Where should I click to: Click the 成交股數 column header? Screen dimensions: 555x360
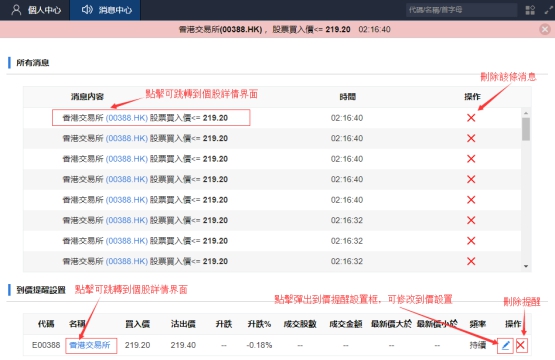pyautogui.click(x=300, y=324)
